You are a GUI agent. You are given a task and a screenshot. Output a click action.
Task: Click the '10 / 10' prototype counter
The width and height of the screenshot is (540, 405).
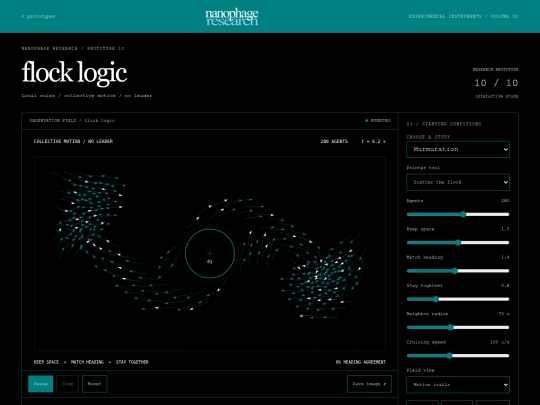click(x=496, y=83)
